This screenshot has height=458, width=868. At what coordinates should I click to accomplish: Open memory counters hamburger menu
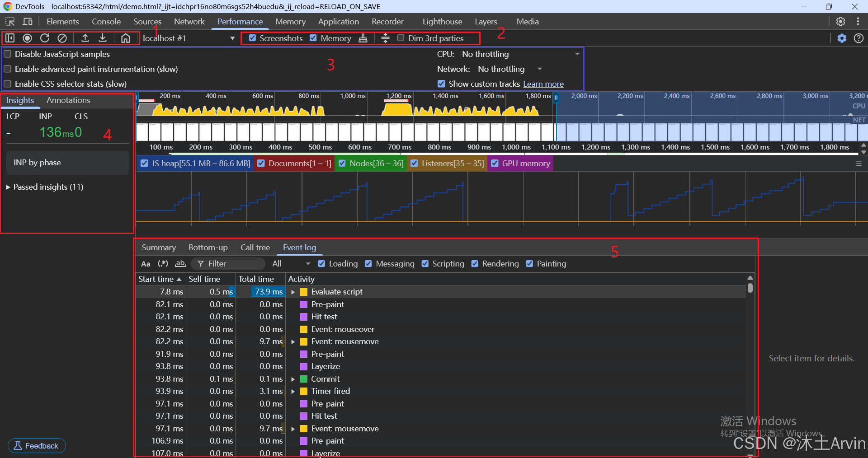point(859,164)
